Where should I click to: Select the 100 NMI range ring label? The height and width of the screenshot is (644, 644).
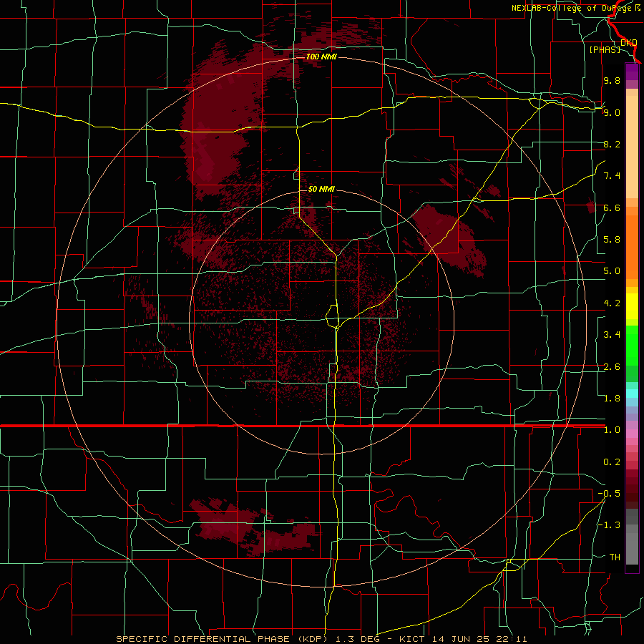pos(321,57)
